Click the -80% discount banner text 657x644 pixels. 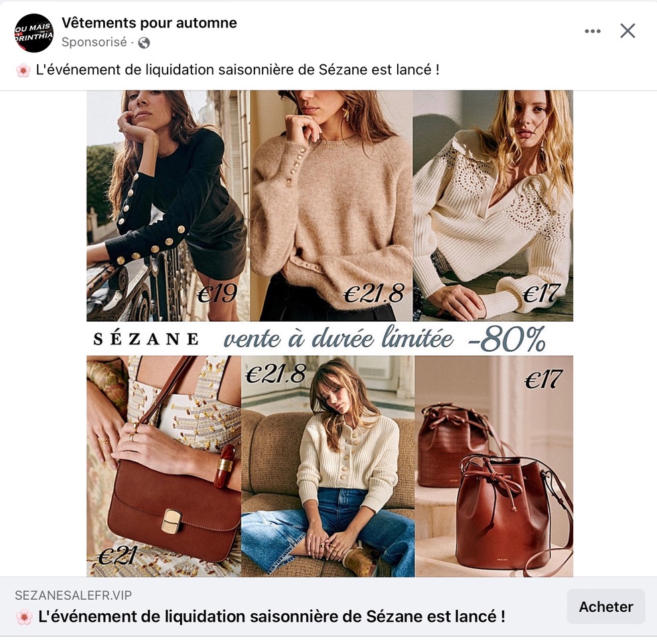[507, 339]
